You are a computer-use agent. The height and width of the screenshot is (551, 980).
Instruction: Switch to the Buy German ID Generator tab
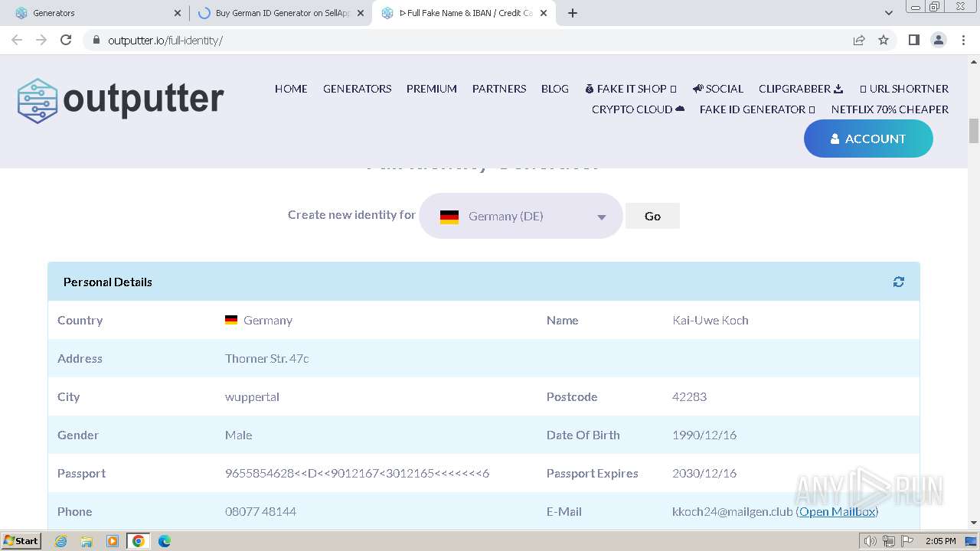click(282, 13)
